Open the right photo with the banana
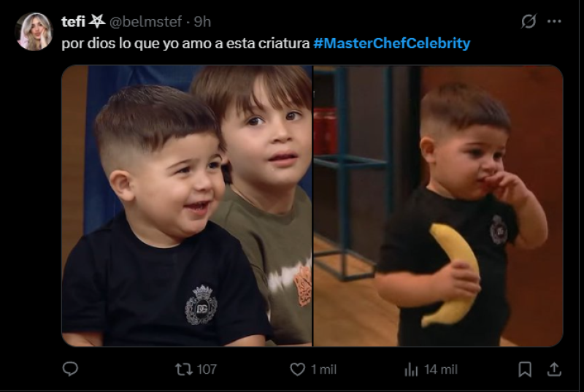This screenshot has height=392, width=584. pyautogui.click(x=438, y=206)
